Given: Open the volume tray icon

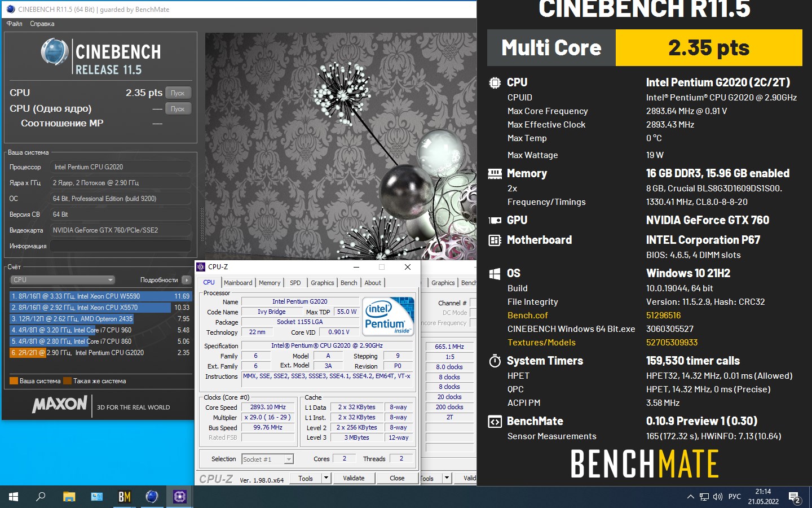Looking at the screenshot, I should [x=718, y=497].
